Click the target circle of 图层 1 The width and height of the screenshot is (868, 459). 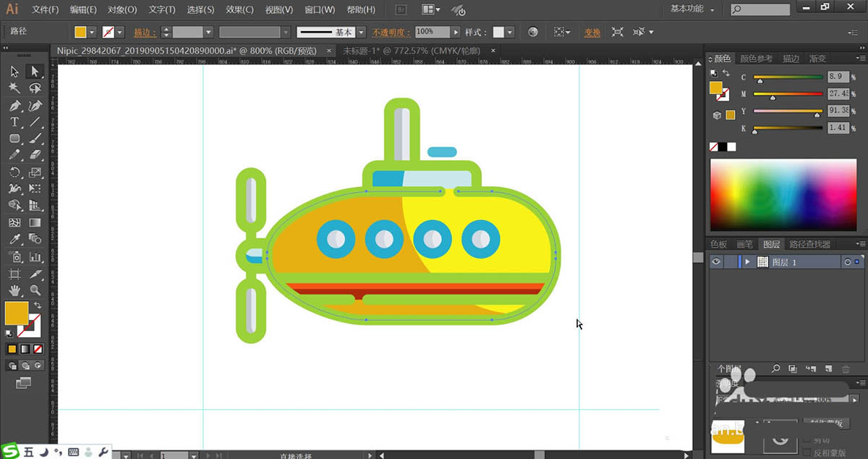[x=847, y=262]
